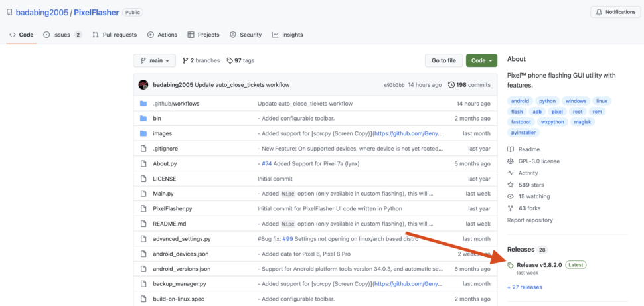Open the .github/workflows folder
This screenshot has width=644, height=306.
coord(176,104)
